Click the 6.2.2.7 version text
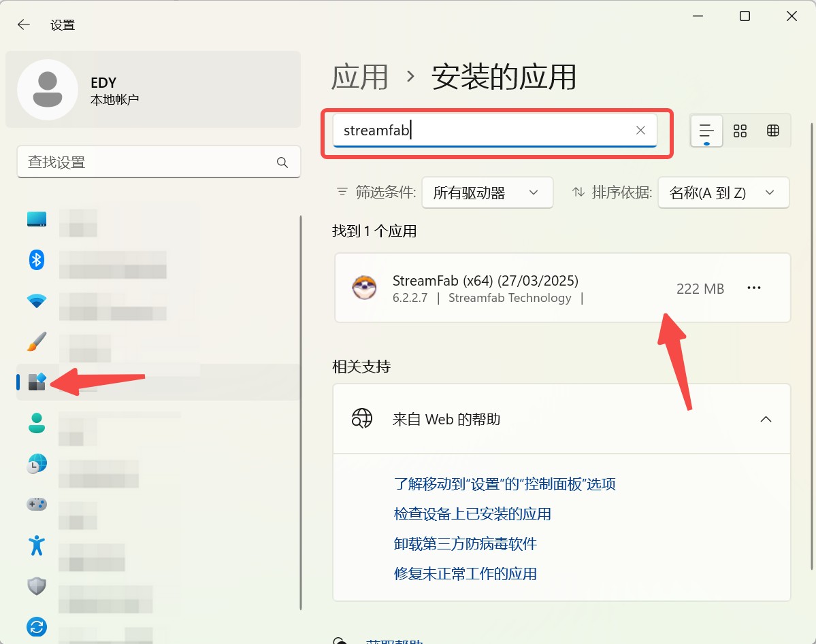The width and height of the screenshot is (816, 644). [410, 298]
